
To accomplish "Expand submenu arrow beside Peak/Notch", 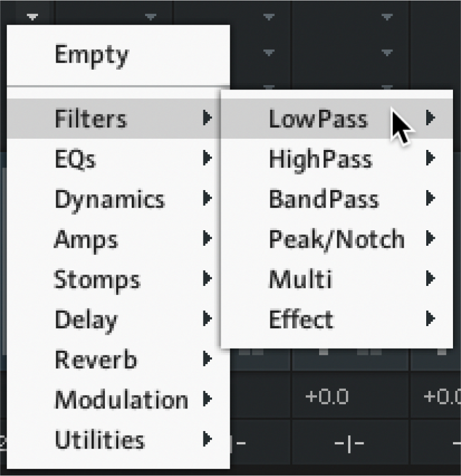I will click(429, 239).
